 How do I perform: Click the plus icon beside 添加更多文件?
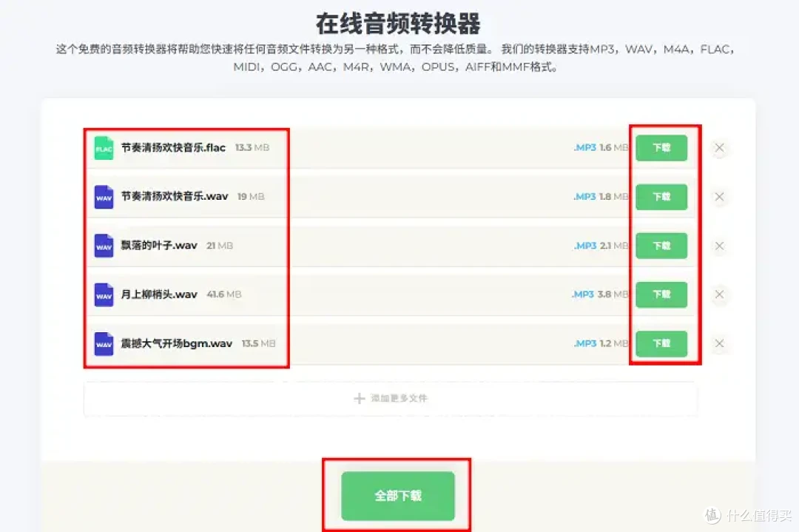[360, 399]
